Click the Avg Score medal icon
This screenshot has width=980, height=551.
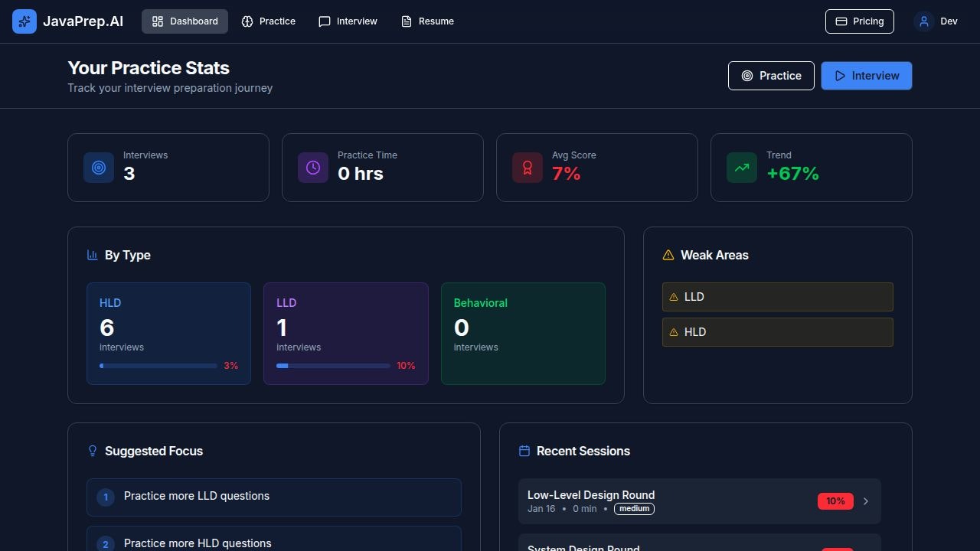527,167
